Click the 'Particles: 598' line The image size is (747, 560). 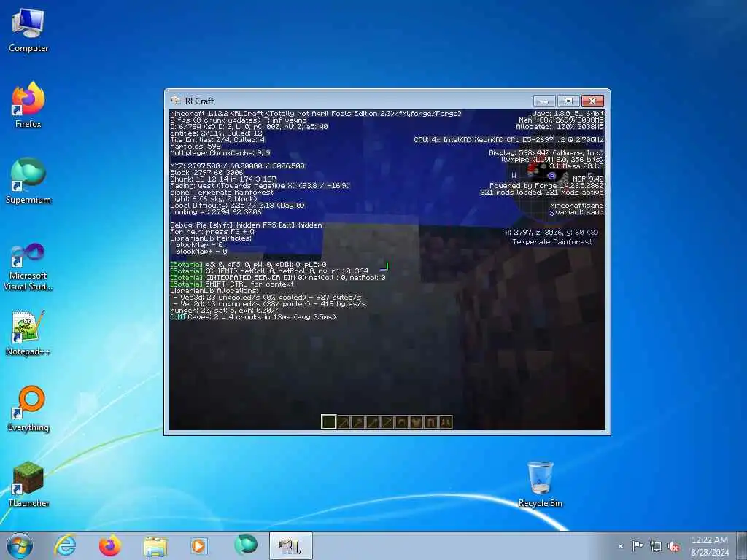pos(196,146)
